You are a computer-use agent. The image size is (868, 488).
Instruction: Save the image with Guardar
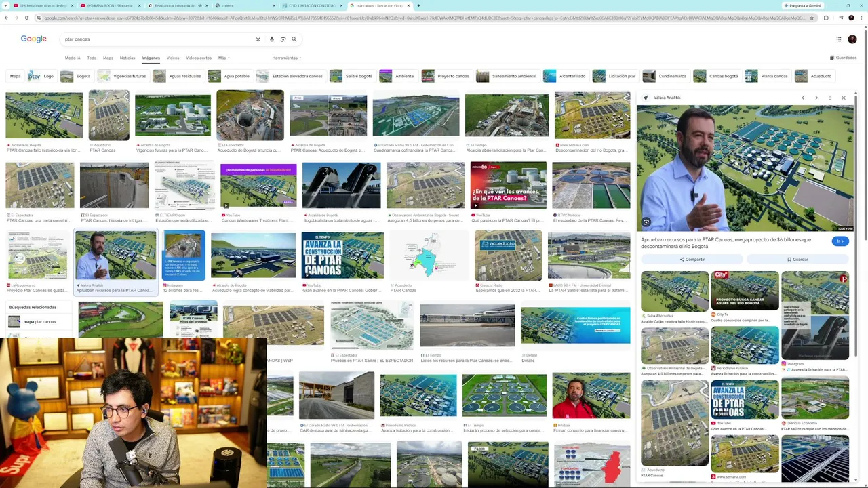797,259
